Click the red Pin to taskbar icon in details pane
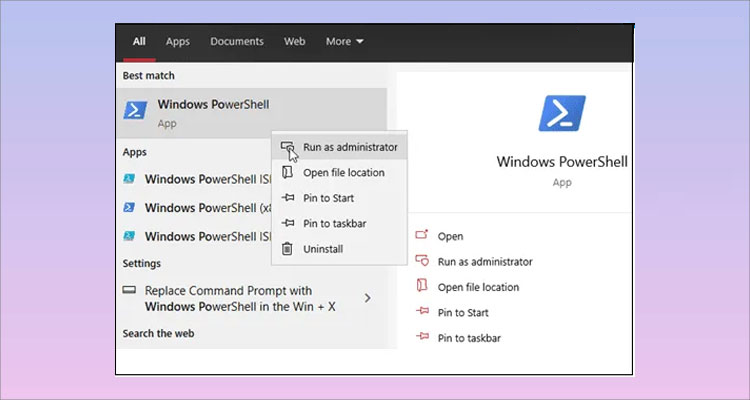 coord(422,336)
